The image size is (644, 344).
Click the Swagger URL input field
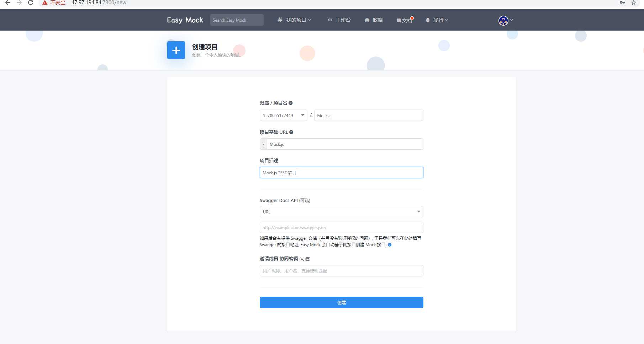(342, 227)
